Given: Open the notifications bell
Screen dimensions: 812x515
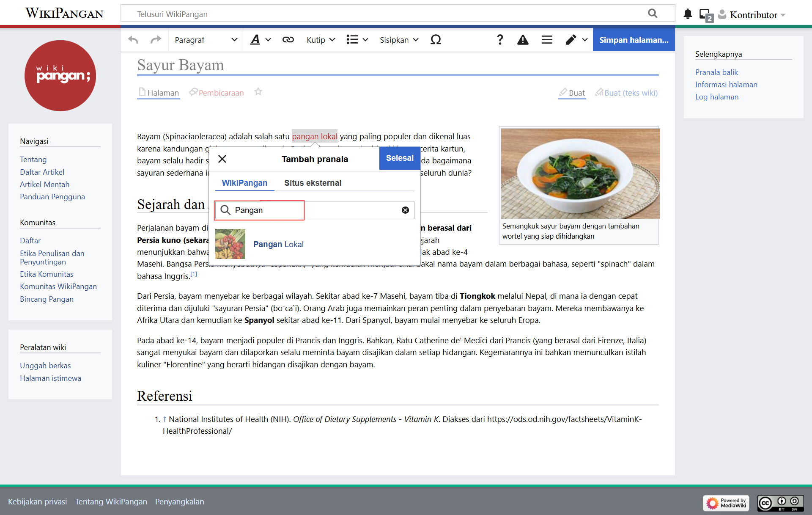Looking at the screenshot, I should point(688,14).
